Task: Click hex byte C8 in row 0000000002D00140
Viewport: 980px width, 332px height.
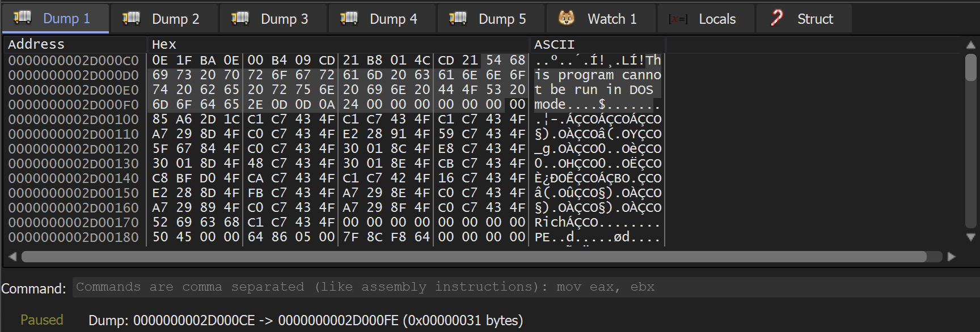Action: click(x=160, y=178)
